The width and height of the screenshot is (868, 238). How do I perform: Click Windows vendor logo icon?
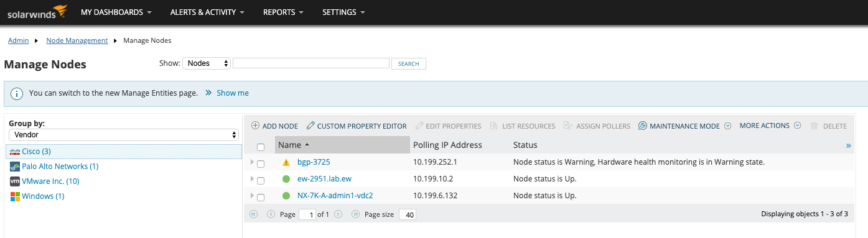pos(16,196)
